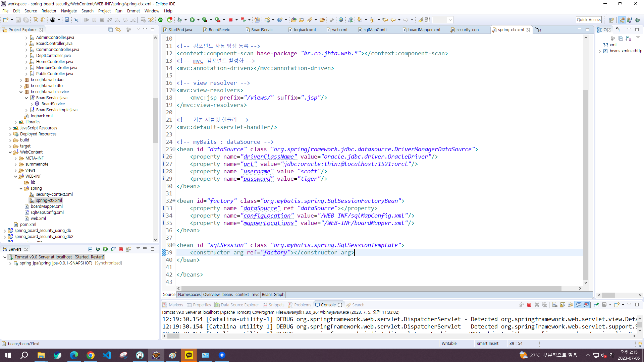644x362 pixels.
Task: Stop the Tomcat server in Servers view
Action: (x=121, y=249)
